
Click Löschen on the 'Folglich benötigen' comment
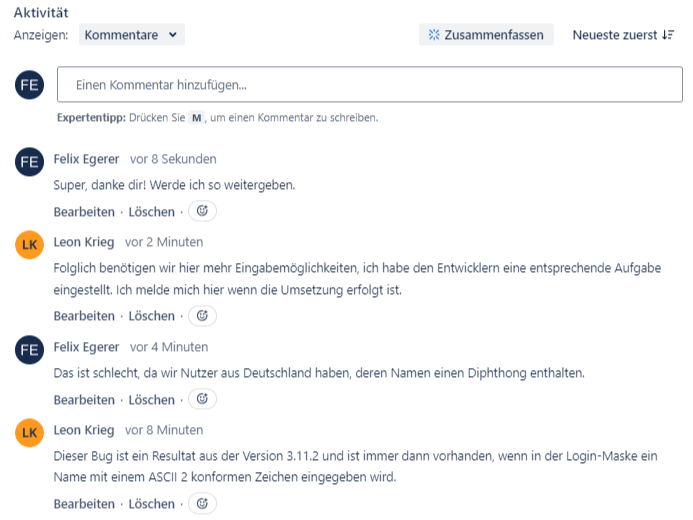152,316
